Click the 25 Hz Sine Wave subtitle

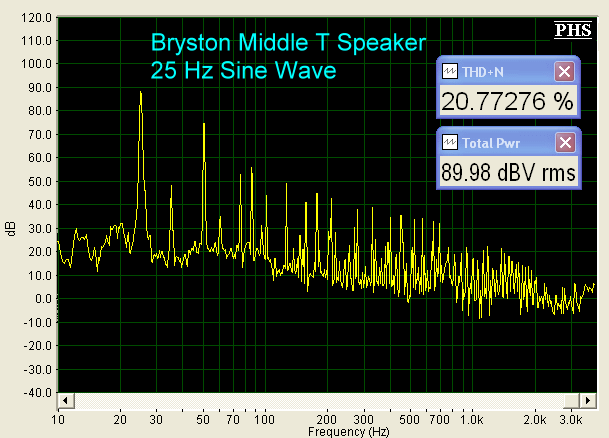pyautogui.click(x=243, y=71)
